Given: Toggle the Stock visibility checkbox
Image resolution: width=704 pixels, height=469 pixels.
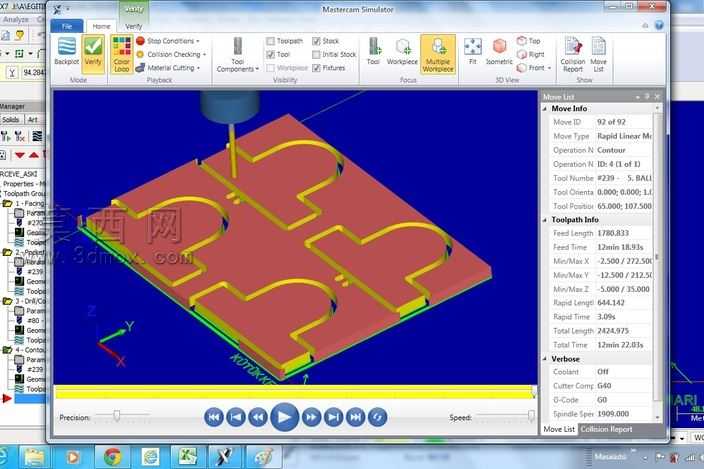Looking at the screenshot, I should pyautogui.click(x=316, y=41).
